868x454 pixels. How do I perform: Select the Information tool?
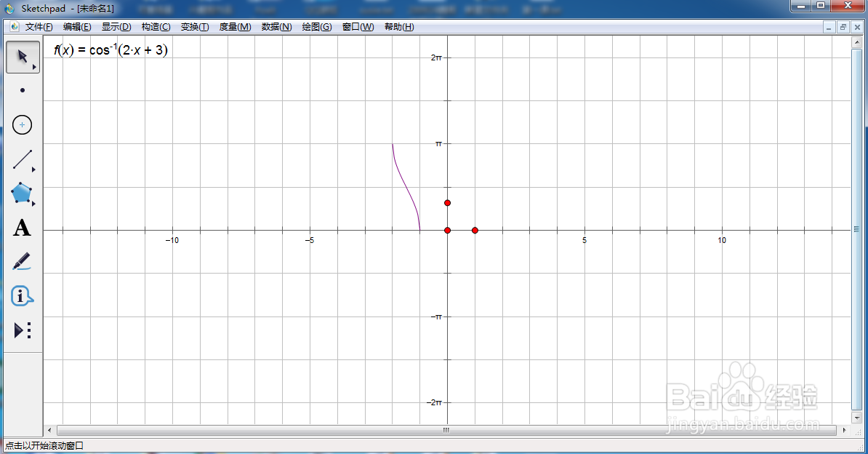coord(22,296)
